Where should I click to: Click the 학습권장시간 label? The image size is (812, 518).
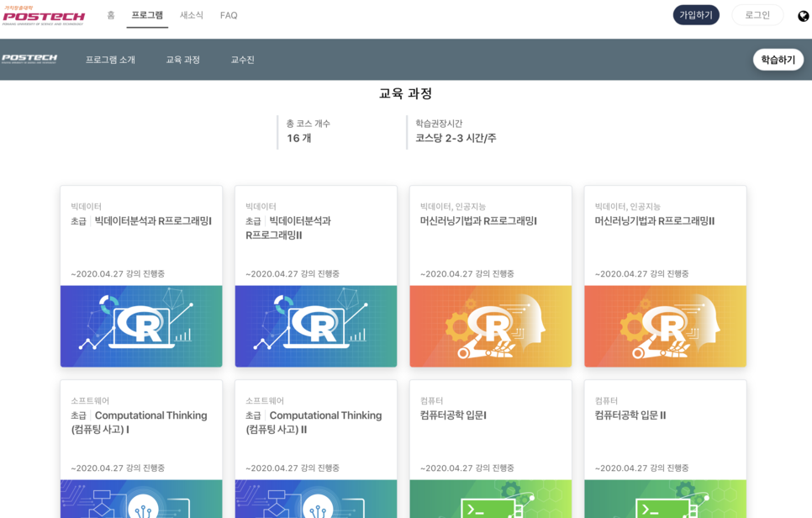[439, 124]
